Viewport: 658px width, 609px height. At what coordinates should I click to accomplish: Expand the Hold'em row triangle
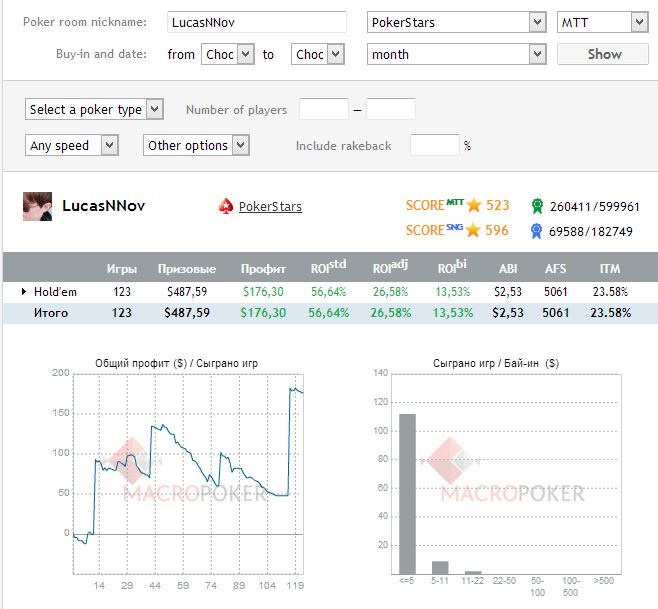(24, 291)
